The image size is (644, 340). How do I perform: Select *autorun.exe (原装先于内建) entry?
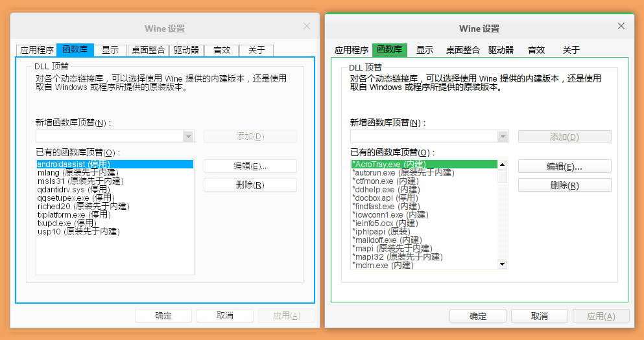click(424, 173)
